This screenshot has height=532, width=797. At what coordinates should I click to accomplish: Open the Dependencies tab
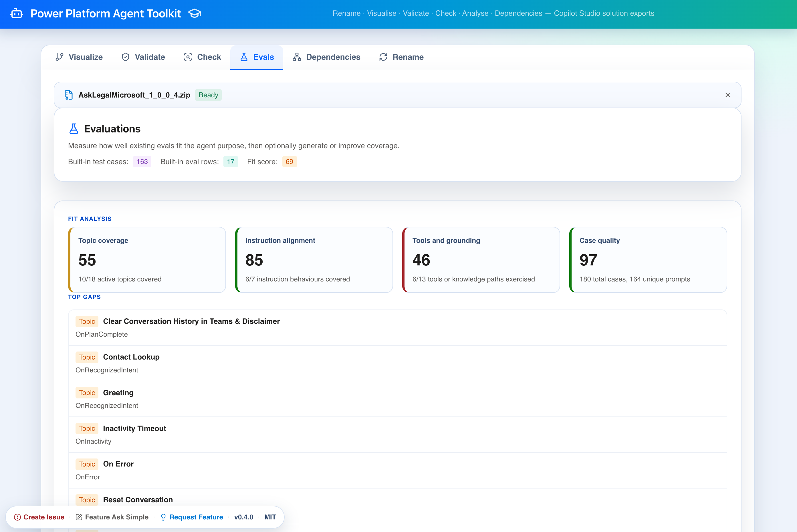click(x=326, y=57)
